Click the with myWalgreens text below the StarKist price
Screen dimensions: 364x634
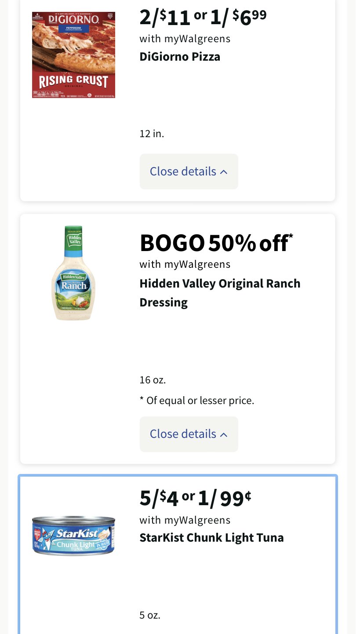pos(185,520)
